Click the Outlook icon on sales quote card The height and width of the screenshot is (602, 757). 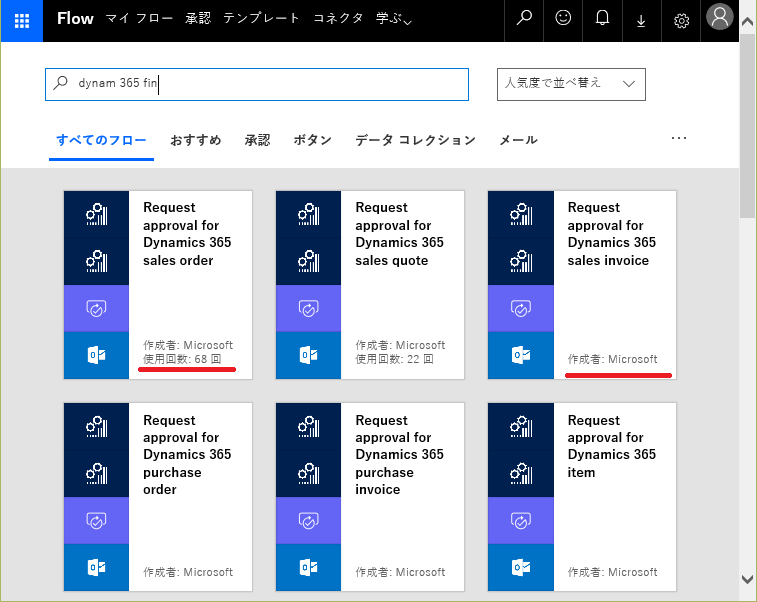[308, 355]
